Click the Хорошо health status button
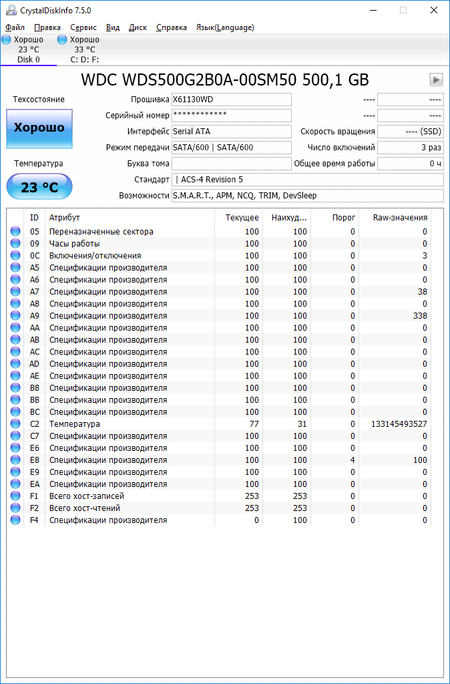Screen dimensions: 450x684 (39, 128)
